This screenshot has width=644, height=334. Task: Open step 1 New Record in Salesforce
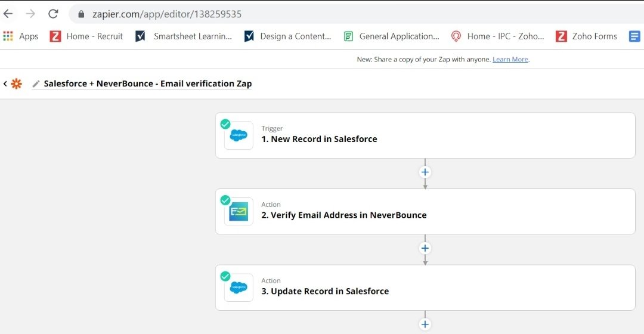pyautogui.click(x=425, y=135)
